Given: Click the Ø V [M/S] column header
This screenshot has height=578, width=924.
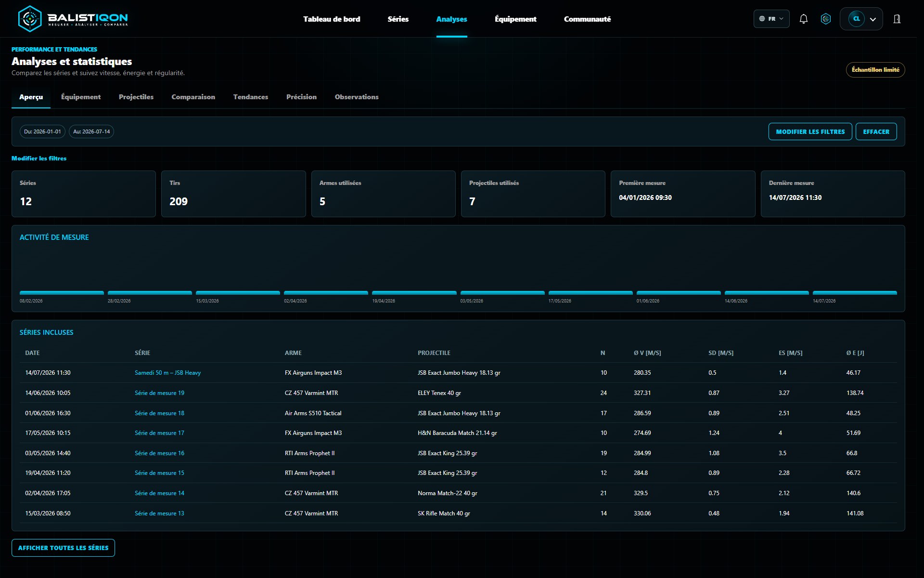Looking at the screenshot, I should 647,353.
